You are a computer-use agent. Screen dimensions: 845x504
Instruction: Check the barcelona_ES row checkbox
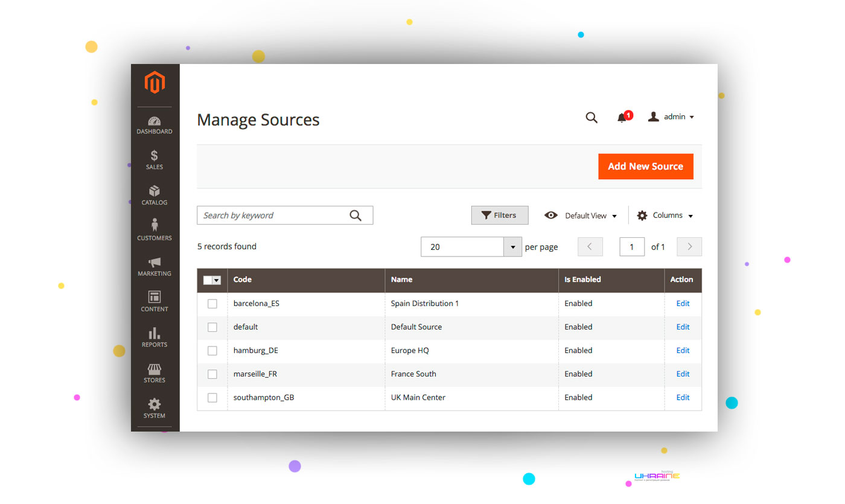[x=212, y=304]
